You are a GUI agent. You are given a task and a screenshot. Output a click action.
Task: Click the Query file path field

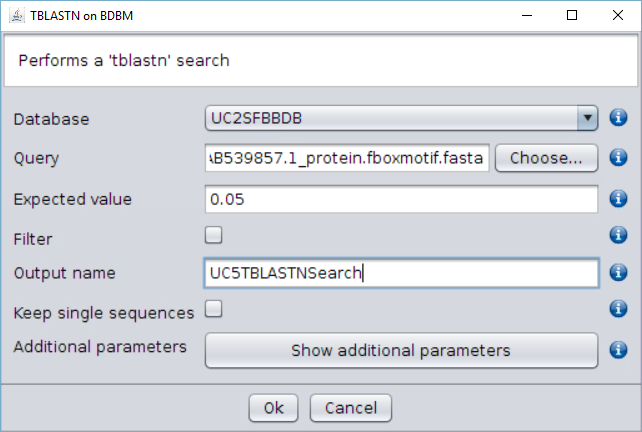(346, 158)
